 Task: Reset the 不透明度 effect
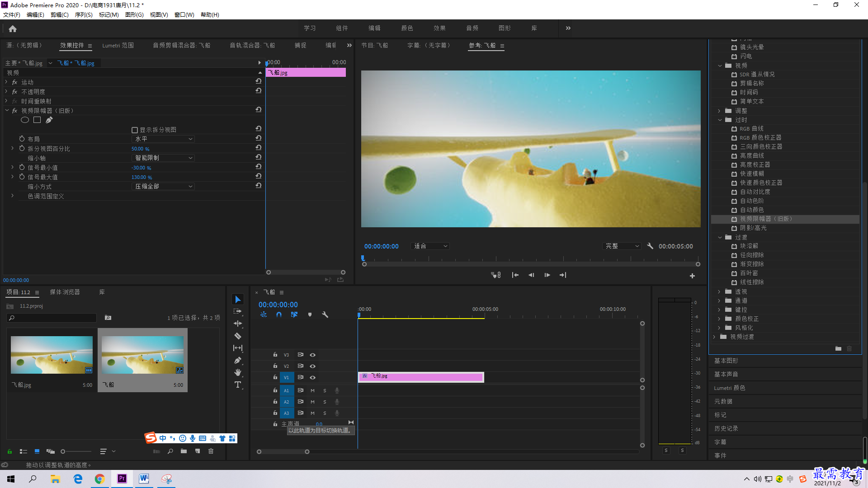(259, 91)
